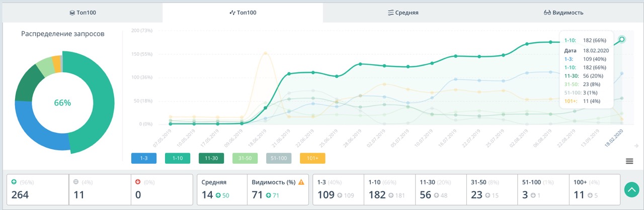Click the 18.02.2020 data point on chart
The width and height of the screenshot is (644, 210).
pos(622,40)
